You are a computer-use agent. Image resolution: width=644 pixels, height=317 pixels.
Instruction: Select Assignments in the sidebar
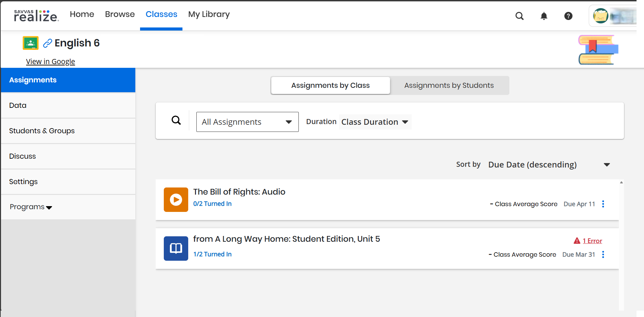tap(68, 80)
